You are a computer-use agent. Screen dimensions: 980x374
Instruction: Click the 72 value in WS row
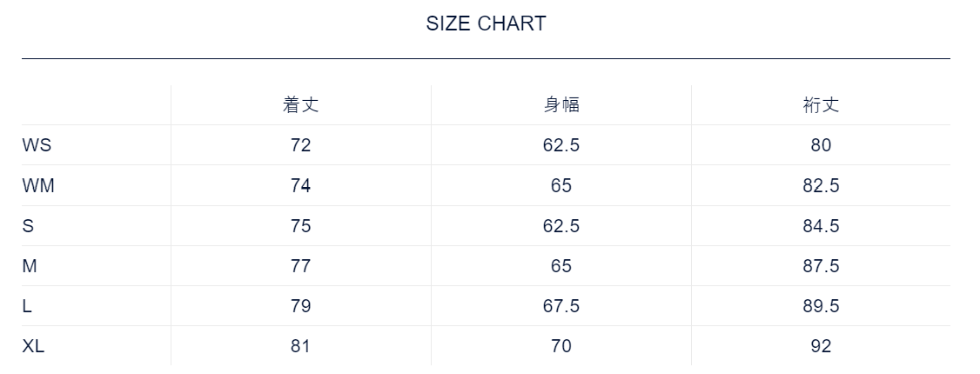300,145
